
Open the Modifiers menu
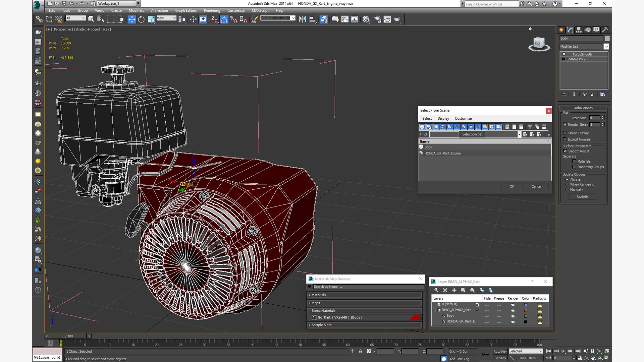click(x=136, y=11)
